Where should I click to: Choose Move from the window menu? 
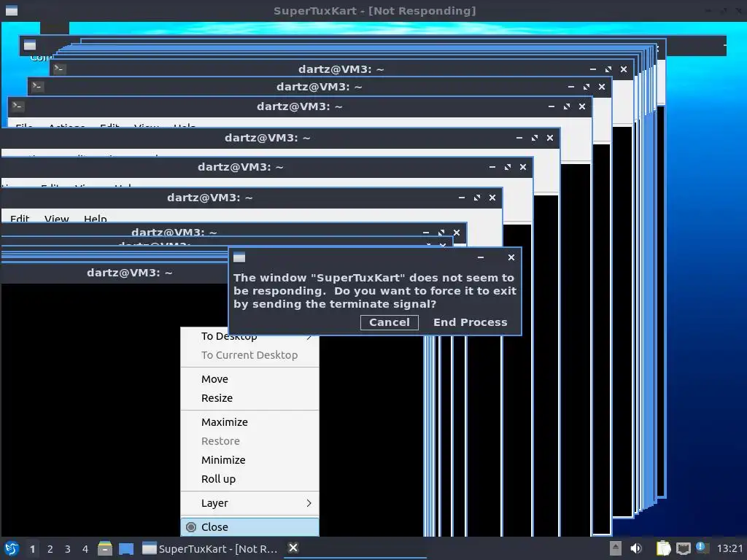click(249, 379)
